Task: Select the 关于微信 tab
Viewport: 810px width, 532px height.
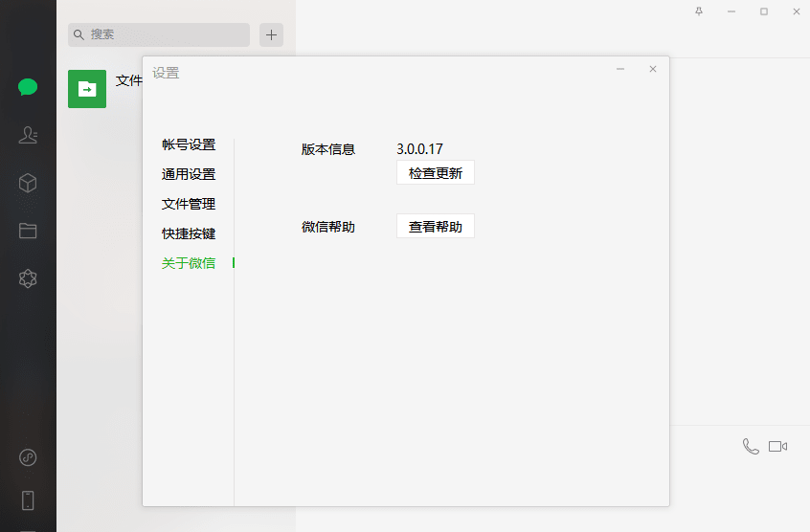Action: pyautogui.click(x=189, y=263)
